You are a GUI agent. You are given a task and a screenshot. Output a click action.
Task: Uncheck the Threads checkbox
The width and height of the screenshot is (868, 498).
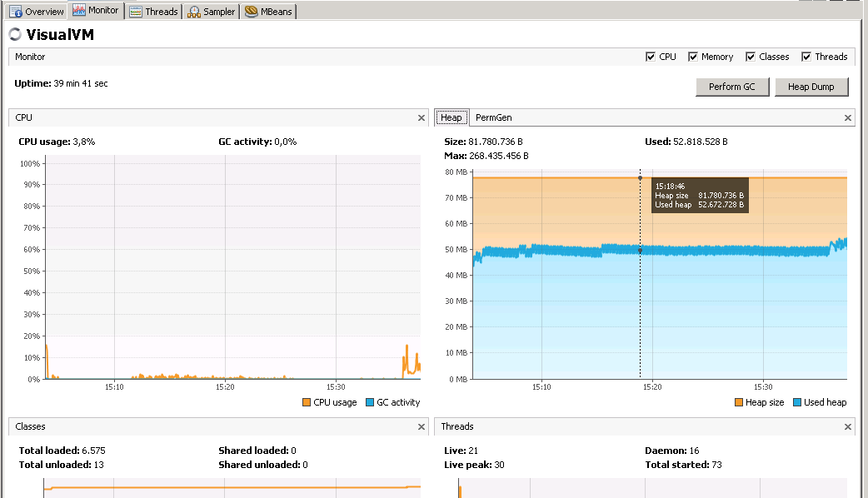[x=806, y=57]
